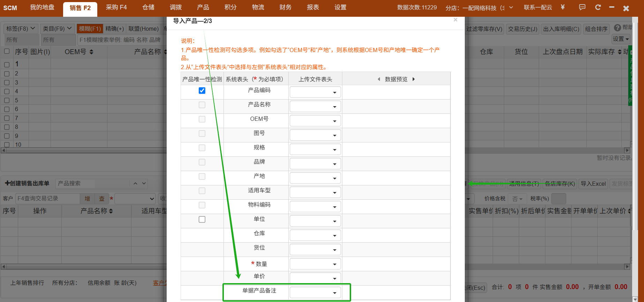Click 联系一配云 link
The height and width of the screenshot is (302, 644).
click(538, 7)
